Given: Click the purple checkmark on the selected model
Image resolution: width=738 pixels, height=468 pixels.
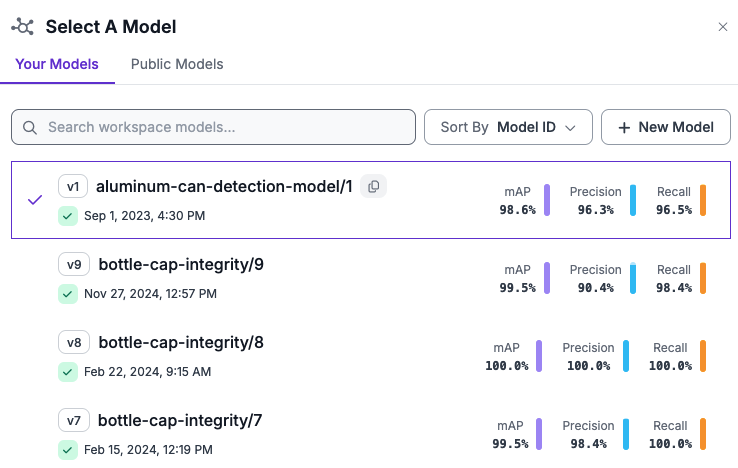Looking at the screenshot, I should pyautogui.click(x=35, y=199).
